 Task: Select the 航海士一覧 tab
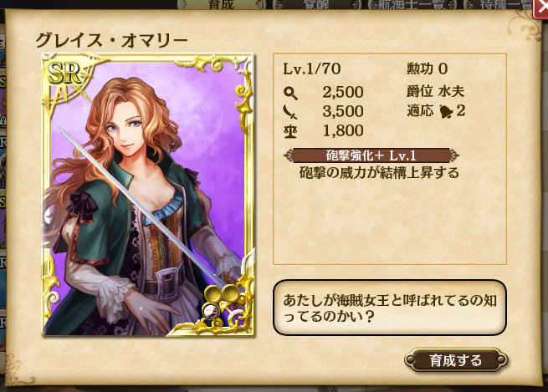pos(412,4)
